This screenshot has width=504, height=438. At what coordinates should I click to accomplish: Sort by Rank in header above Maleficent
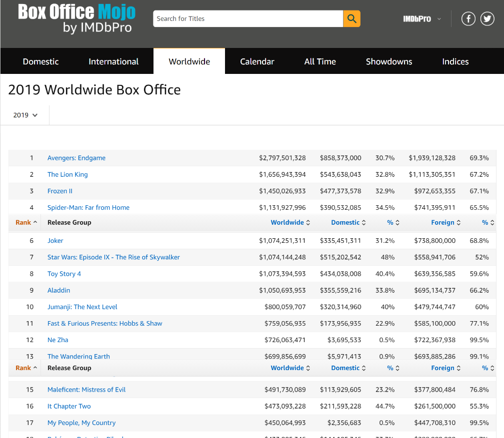click(26, 368)
